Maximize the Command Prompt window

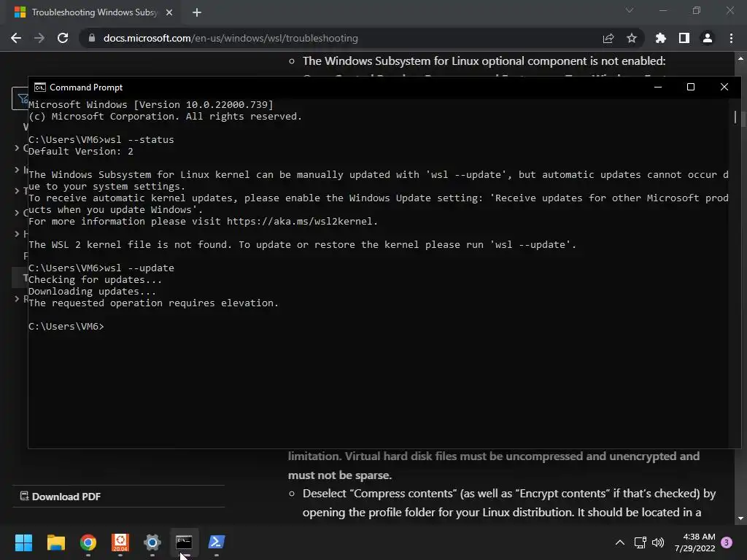point(691,87)
